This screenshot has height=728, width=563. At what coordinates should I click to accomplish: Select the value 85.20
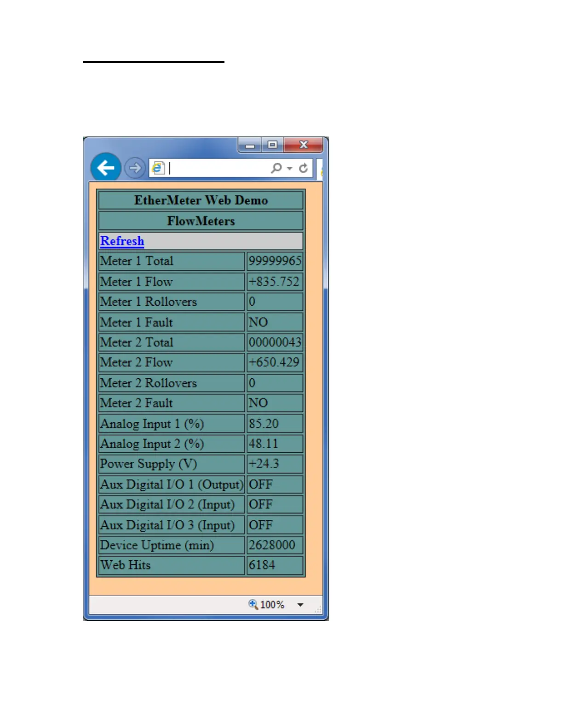coord(264,424)
